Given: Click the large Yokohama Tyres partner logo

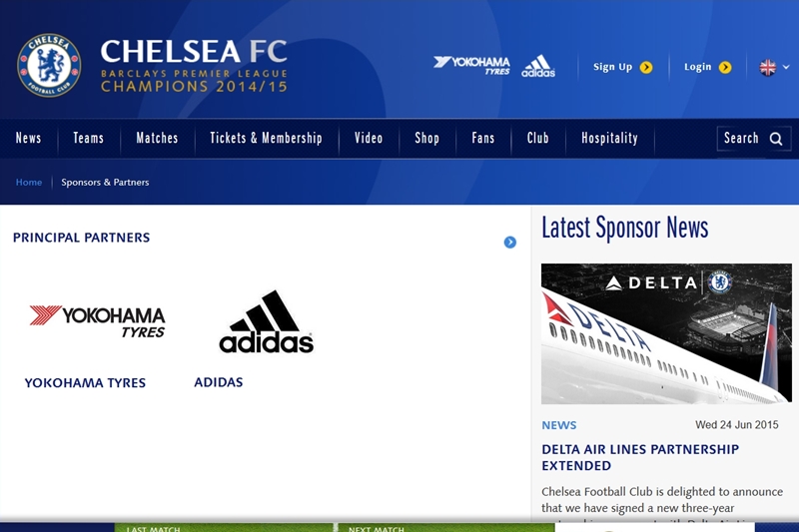Looking at the screenshot, I should pos(97,320).
